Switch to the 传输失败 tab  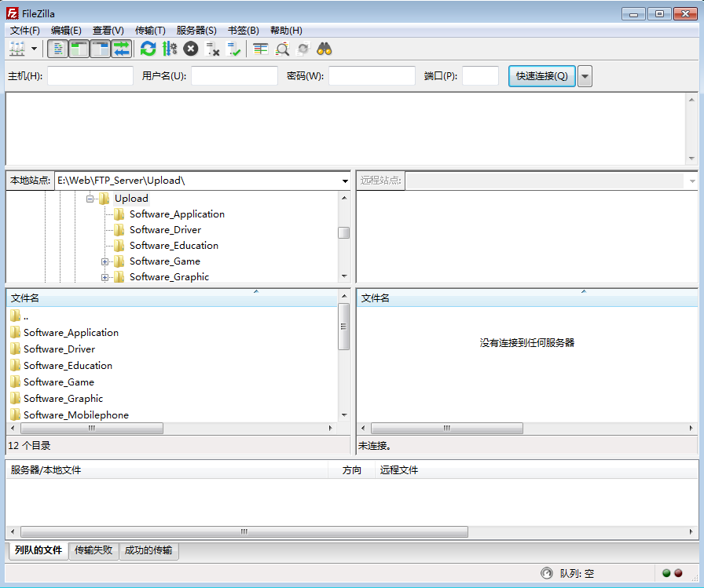pyautogui.click(x=93, y=551)
